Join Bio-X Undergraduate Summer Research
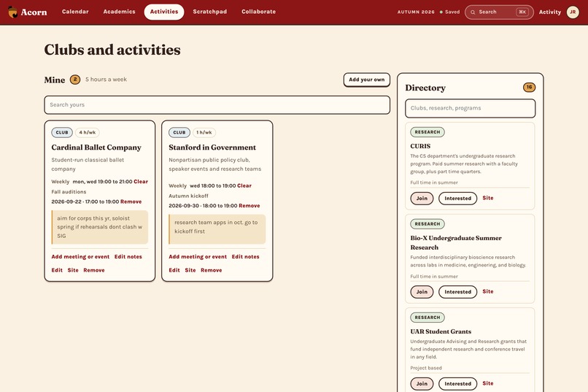Screen dimensions: 588x392 pos(422,291)
